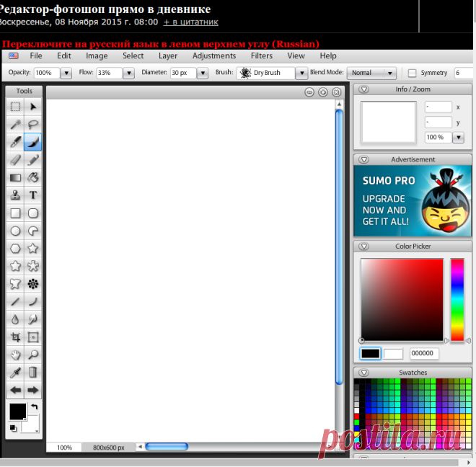
Task: Swap foreground and background colors arrow
Action: (x=35, y=407)
